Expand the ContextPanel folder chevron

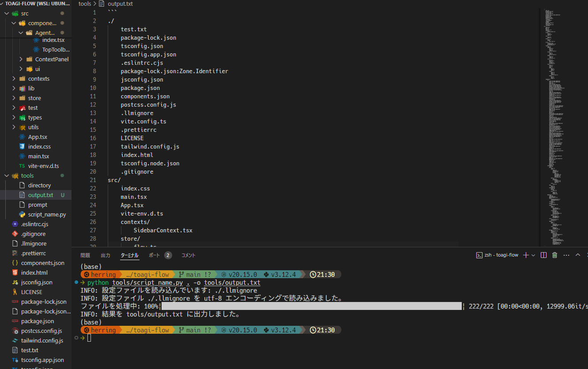coord(21,59)
